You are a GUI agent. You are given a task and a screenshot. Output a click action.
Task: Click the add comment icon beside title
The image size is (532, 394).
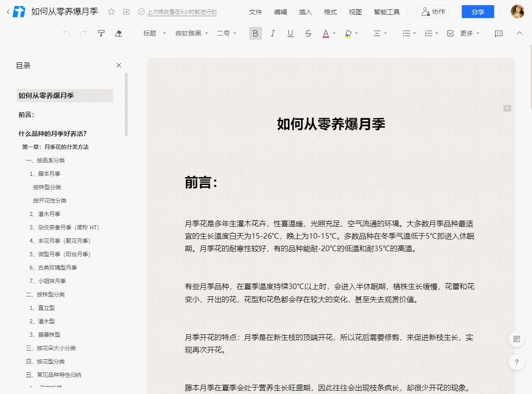click(507, 108)
